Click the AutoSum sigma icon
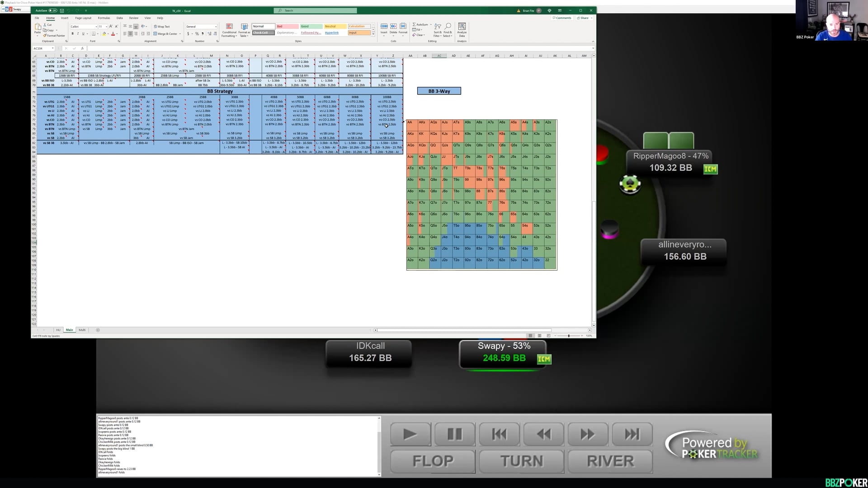Image resolution: width=868 pixels, height=488 pixels. [414, 24]
